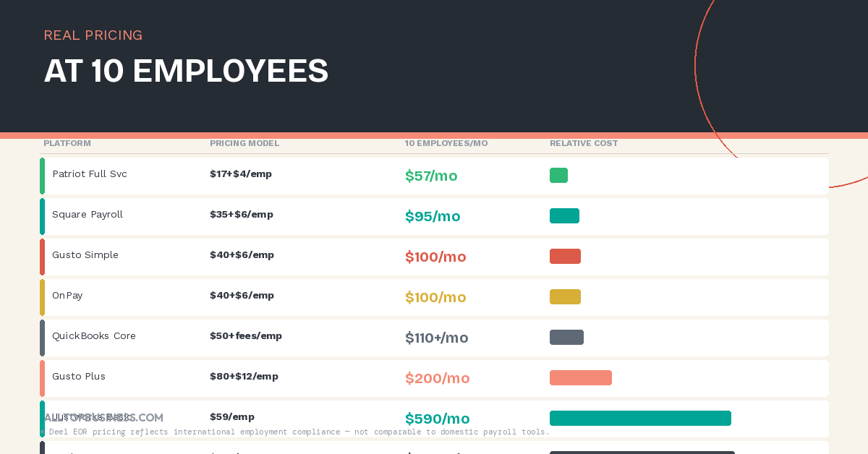The height and width of the screenshot is (454, 868).
Task: Click the long teal $590/mo cost bar
Action: (640, 418)
